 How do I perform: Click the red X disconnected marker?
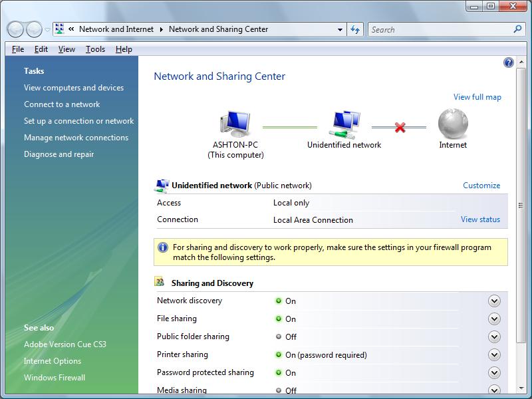[x=400, y=128]
